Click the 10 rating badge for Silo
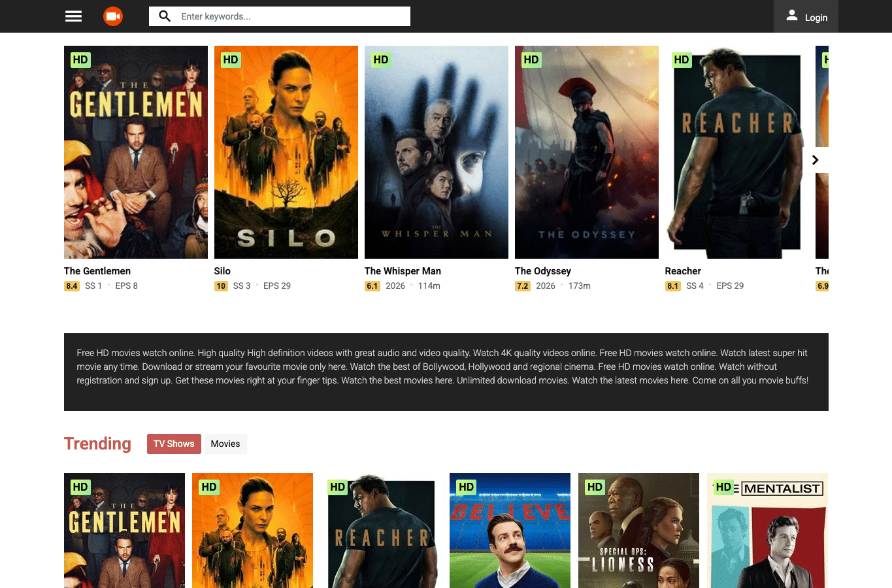This screenshot has width=892, height=588. tap(221, 286)
